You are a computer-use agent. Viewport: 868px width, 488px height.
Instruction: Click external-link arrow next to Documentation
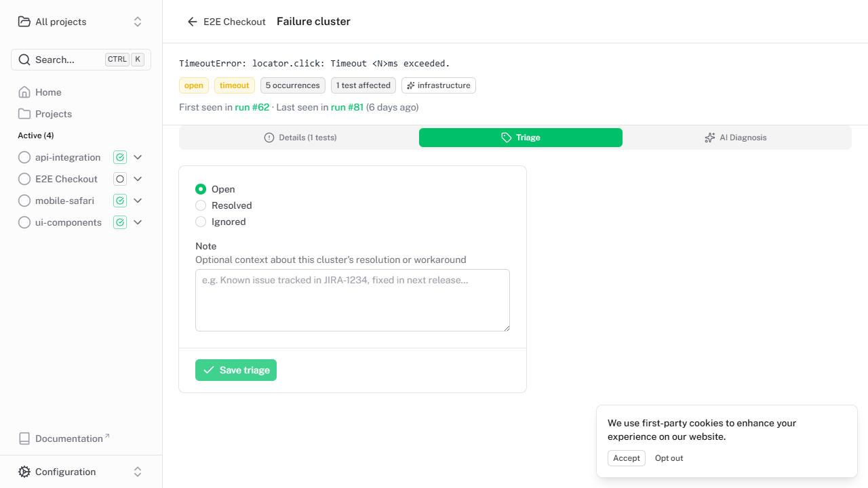(107, 436)
